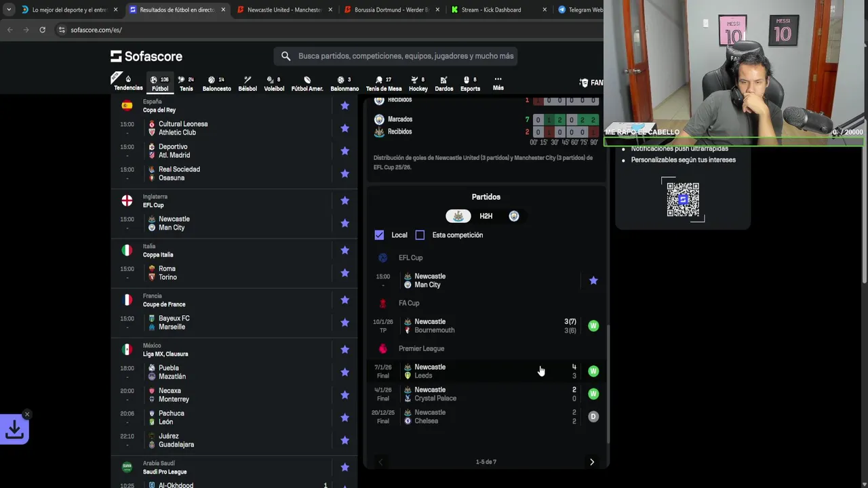This screenshot has width=868, height=488.
Task: Click the Italia flag icon
Action: pos(127,250)
